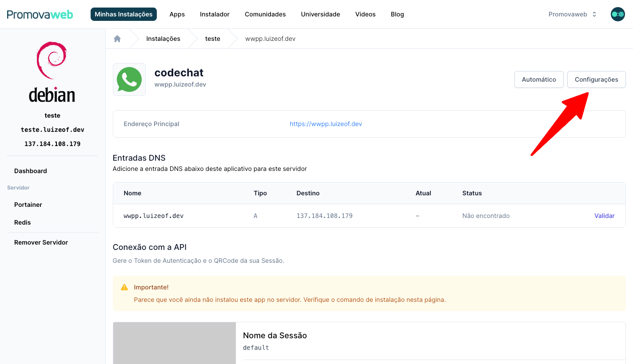Click the Não encontrado status text
Viewport: 633px width, 364px height.
click(x=486, y=216)
